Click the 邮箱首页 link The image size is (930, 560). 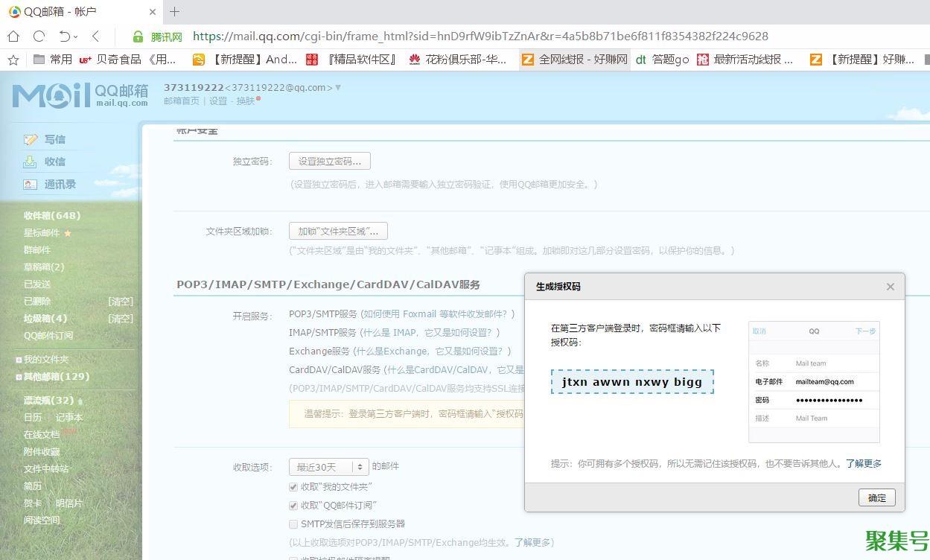[182, 101]
